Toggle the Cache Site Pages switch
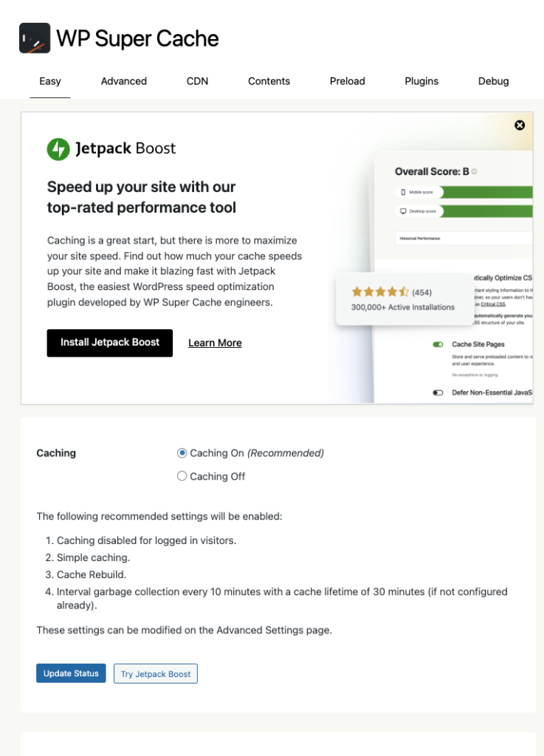Screen dimensions: 544x756 click(438, 345)
